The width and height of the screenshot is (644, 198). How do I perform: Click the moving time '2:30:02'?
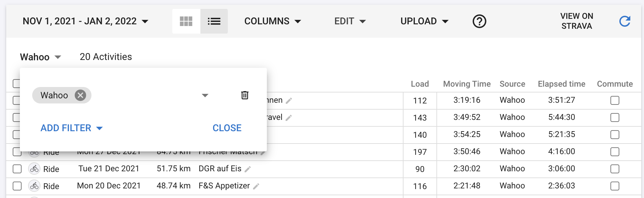[x=467, y=169]
